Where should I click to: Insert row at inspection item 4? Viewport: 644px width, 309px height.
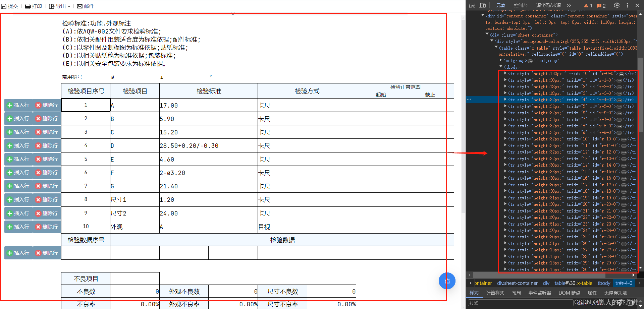point(18,146)
